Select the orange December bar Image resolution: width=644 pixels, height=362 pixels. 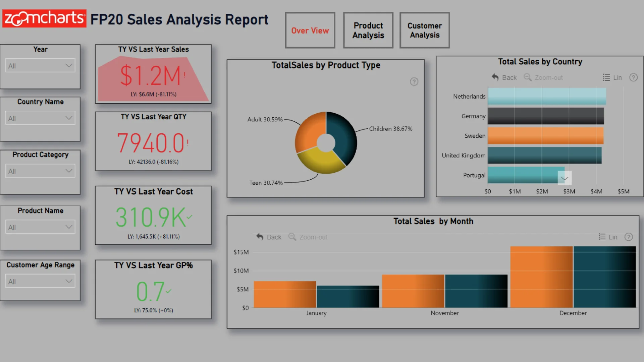[x=541, y=277]
